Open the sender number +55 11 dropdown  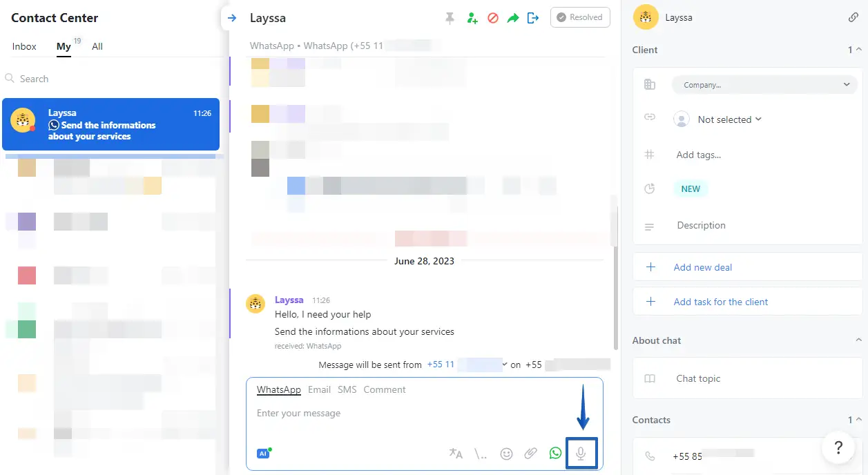click(467, 365)
